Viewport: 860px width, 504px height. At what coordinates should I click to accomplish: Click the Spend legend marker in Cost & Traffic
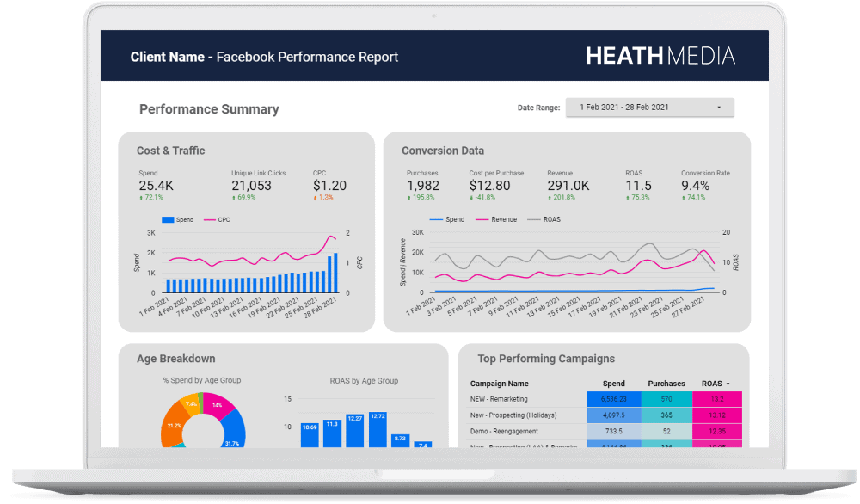(168, 220)
